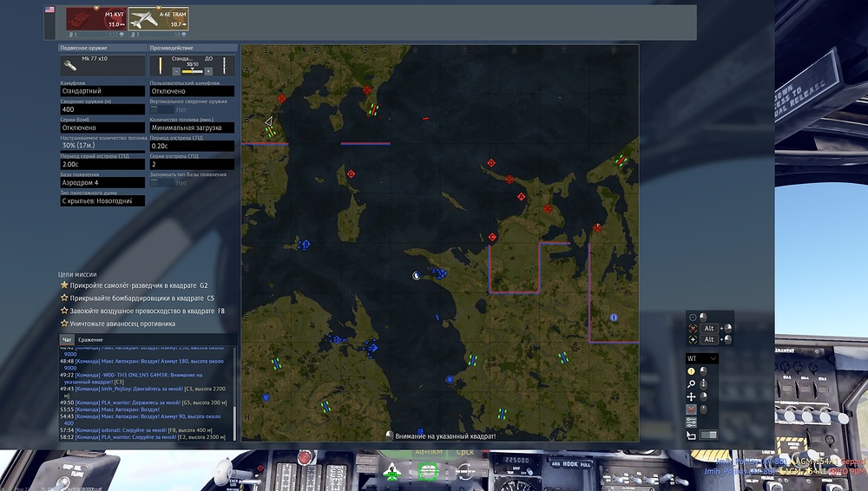Open Тип пилотажного дыма dropdown

[102, 201]
